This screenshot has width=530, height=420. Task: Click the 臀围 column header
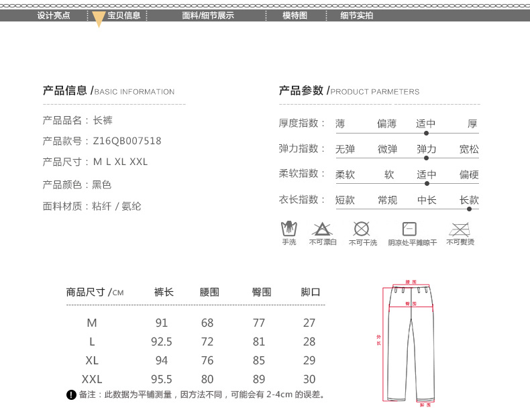tap(262, 292)
